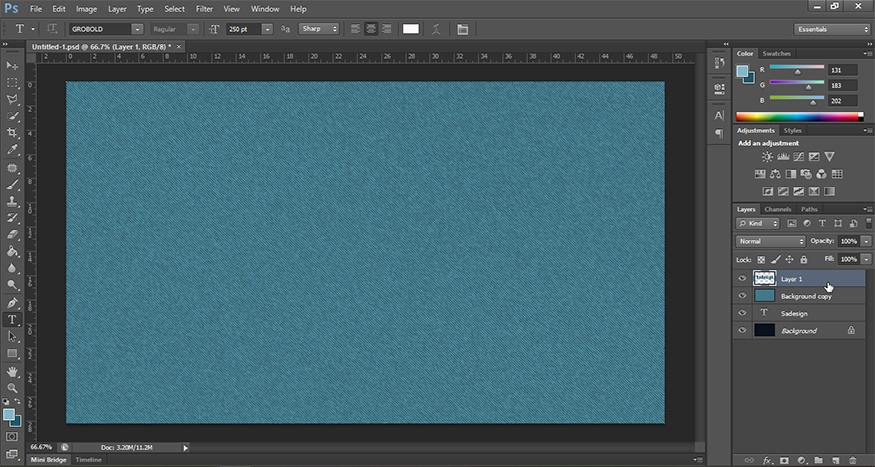875x467 pixels.
Task: Select the Lasso tool
Action: (x=12, y=99)
